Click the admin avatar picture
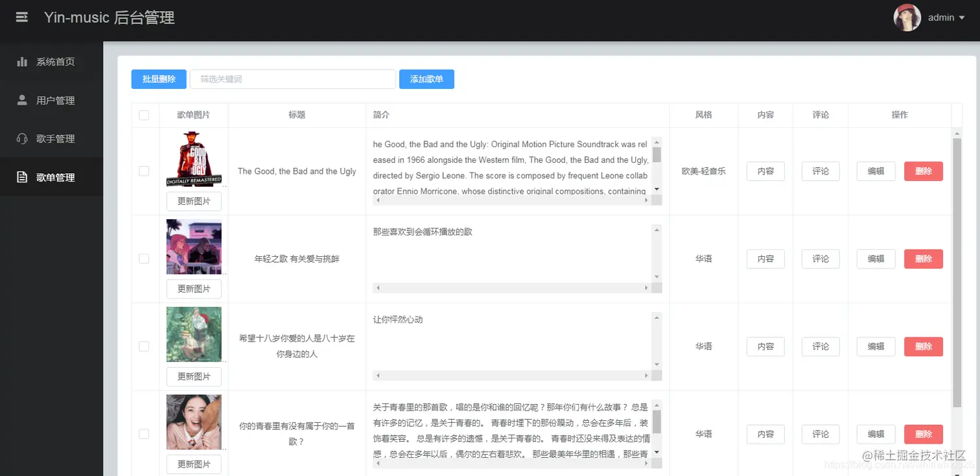The height and width of the screenshot is (476, 980). click(907, 18)
